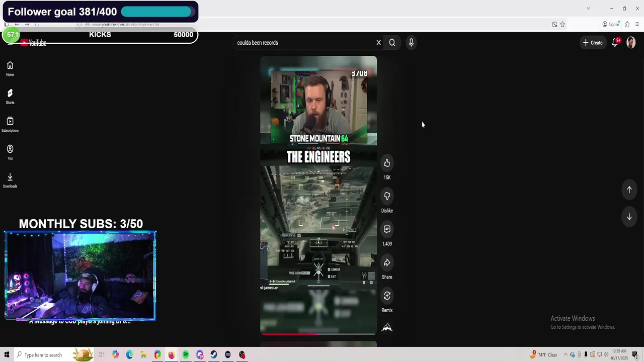Run search with the magnifier button
Screen dimensions: 644x362
(x=392, y=43)
